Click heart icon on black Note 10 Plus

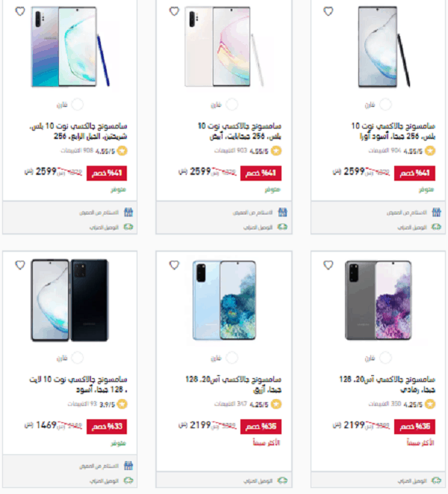[329, 11]
